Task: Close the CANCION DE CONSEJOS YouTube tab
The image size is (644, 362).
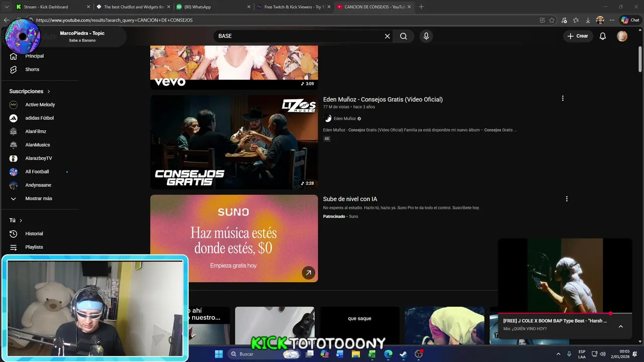Action: [409, 7]
